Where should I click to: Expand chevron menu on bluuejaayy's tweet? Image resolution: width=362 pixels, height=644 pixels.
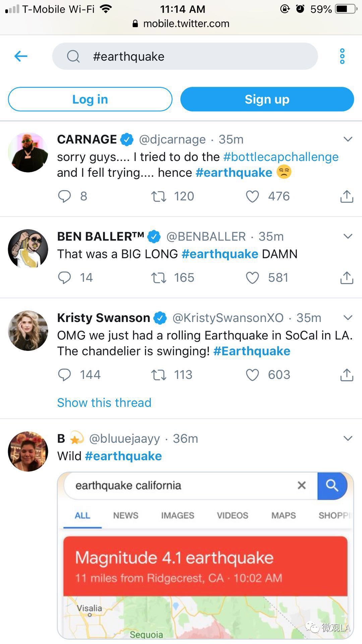[x=348, y=438]
